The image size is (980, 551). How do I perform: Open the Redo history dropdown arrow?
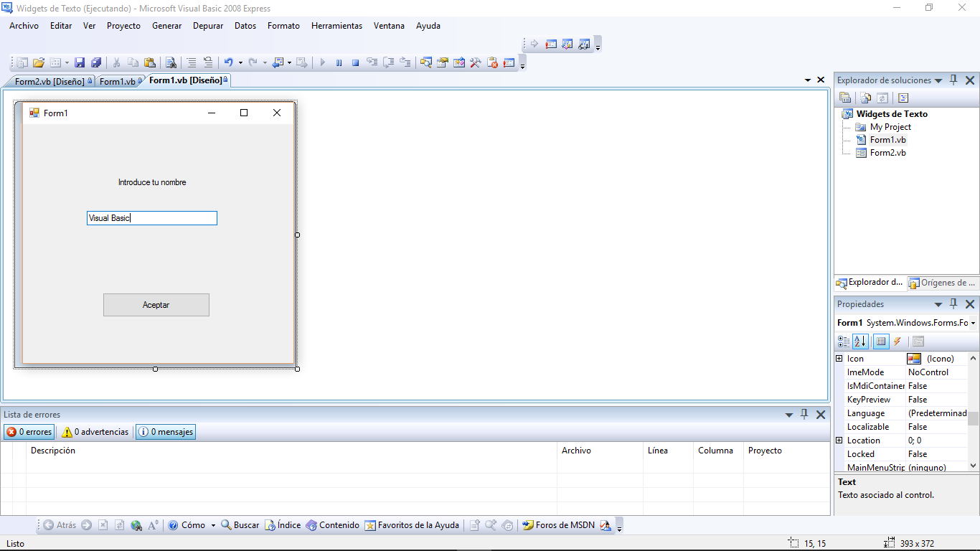(265, 62)
